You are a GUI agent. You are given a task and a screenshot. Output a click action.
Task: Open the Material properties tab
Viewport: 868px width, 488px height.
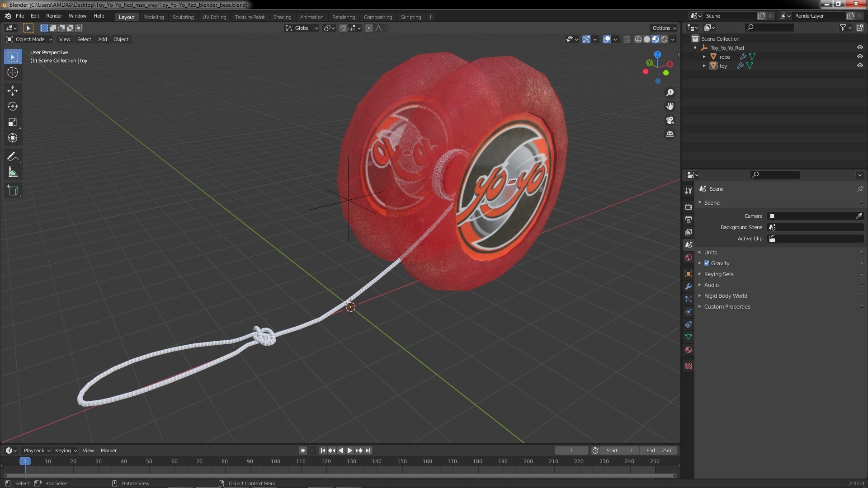(689, 350)
